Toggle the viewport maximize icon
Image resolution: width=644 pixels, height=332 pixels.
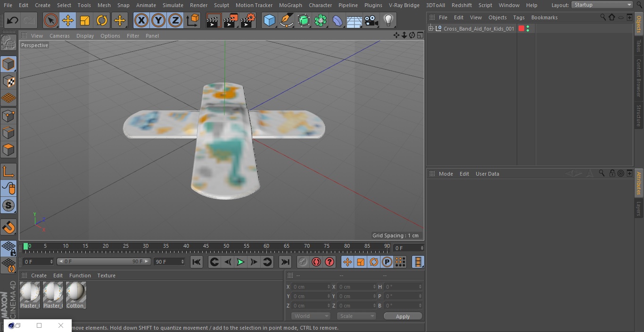pyautogui.click(x=420, y=35)
